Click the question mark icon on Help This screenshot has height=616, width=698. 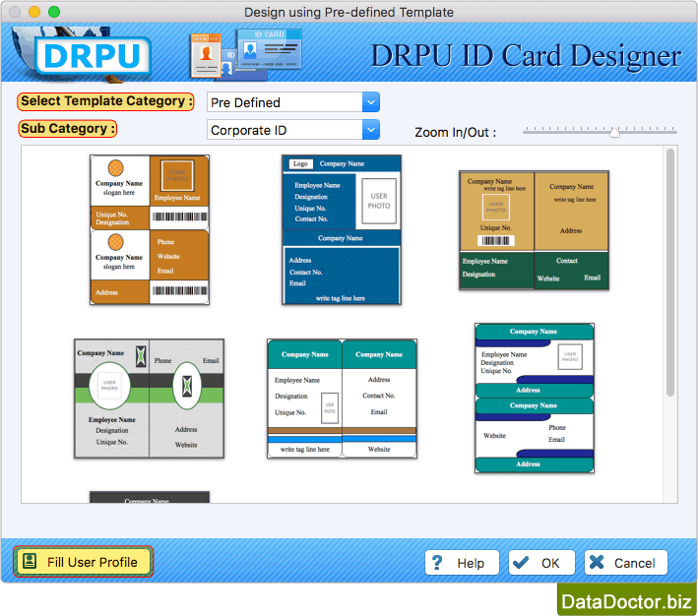(437, 563)
